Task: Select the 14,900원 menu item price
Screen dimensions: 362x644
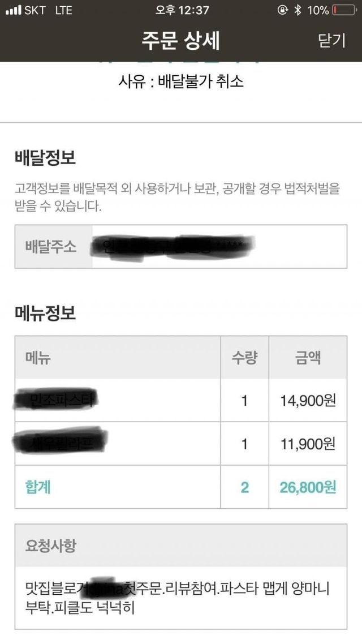Action: tap(308, 401)
